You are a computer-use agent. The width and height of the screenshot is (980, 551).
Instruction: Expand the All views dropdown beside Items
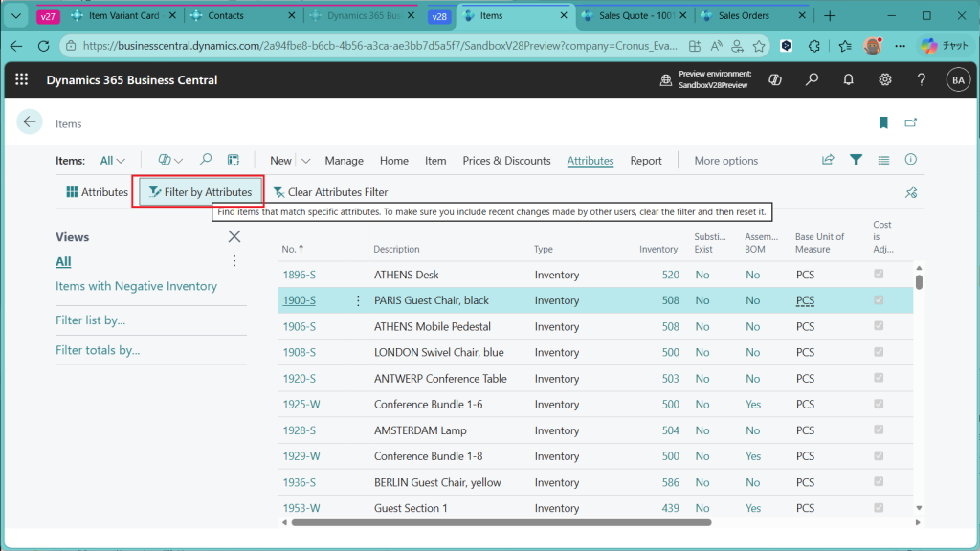pyautogui.click(x=113, y=161)
